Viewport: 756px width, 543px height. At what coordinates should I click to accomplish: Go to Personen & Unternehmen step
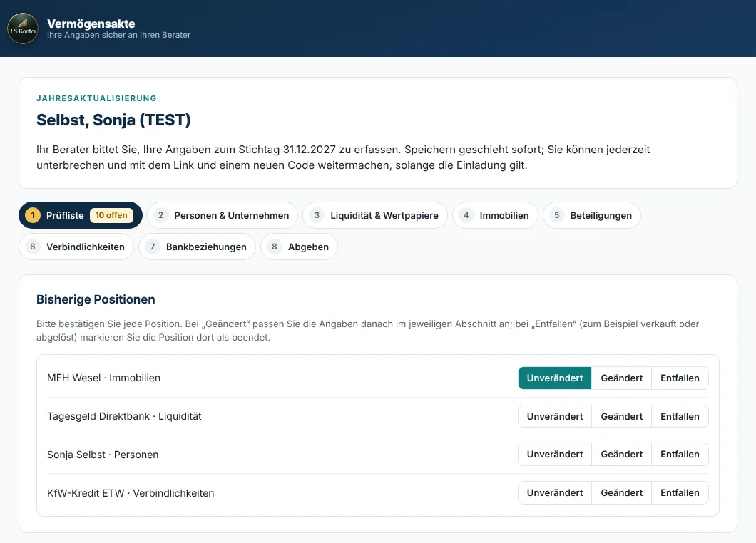[x=223, y=215]
